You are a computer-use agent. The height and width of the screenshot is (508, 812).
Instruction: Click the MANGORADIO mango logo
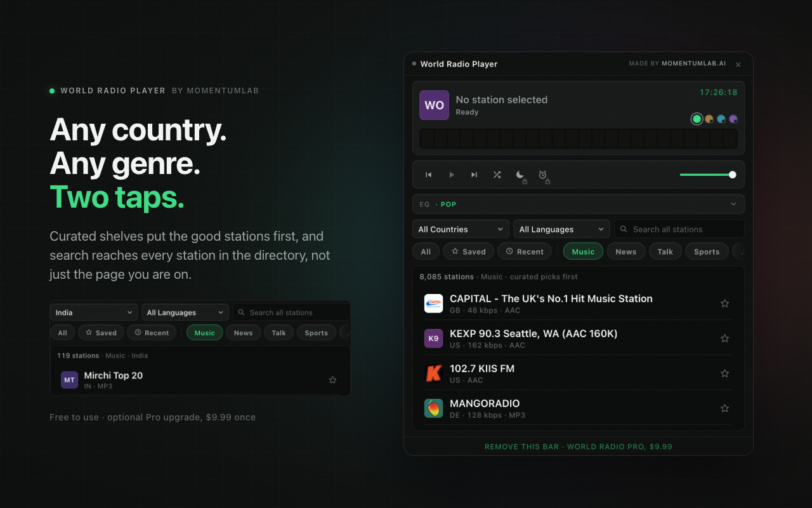[433, 408]
